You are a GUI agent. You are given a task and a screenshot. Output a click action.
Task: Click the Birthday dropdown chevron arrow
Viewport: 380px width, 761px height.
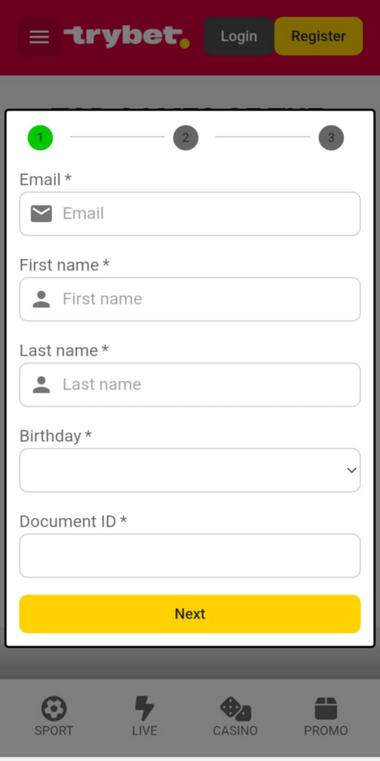click(x=352, y=470)
